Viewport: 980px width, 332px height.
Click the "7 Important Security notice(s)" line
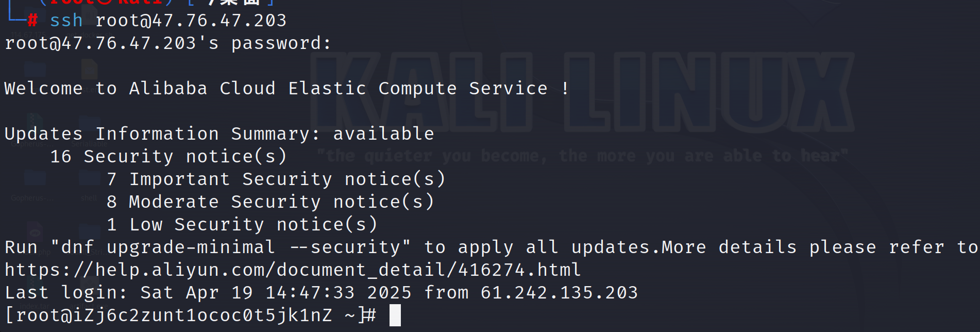[x=276, y=179]
